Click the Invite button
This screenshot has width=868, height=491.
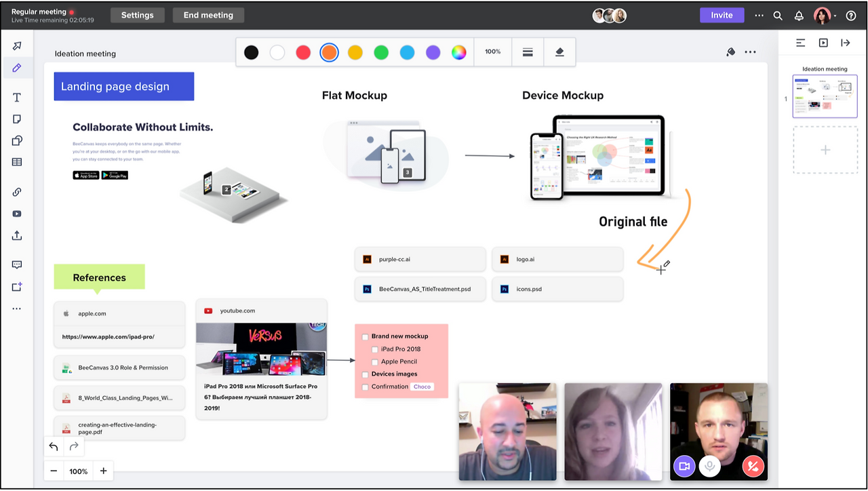(x=722, y=14)
